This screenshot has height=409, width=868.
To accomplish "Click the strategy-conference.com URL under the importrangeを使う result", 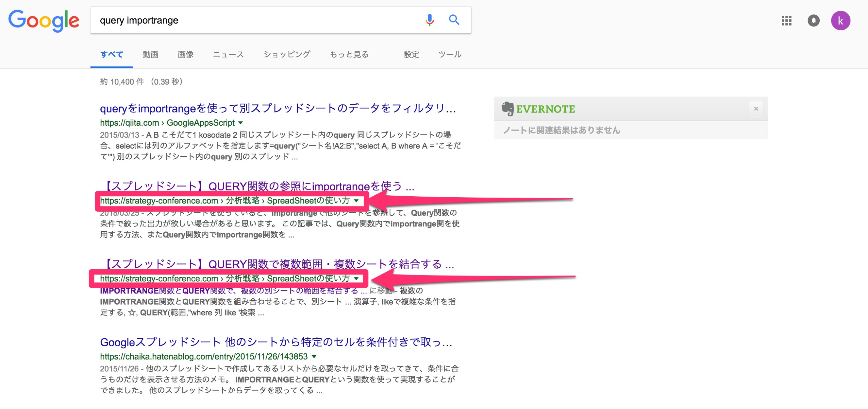I will point(225,201).
